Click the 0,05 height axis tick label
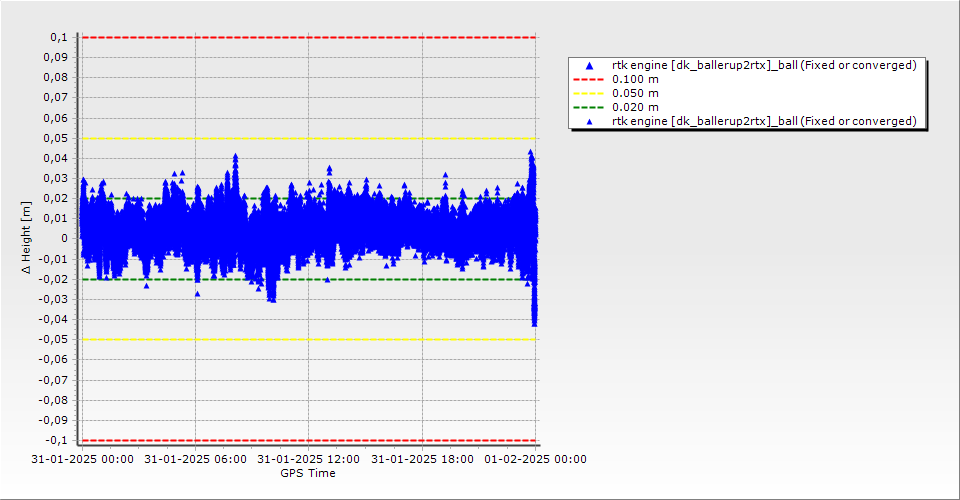Viewport: 960px width, 500px height. click(x=56, y=138)
